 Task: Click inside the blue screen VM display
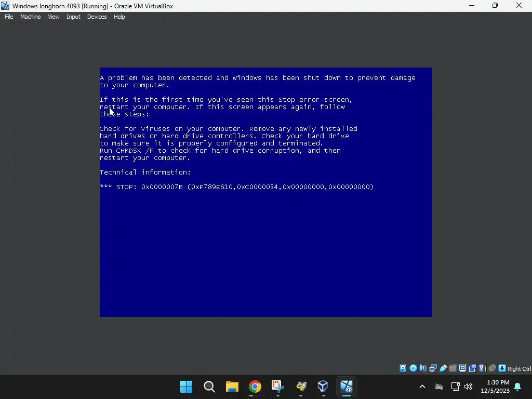click(x=265, y=192)
